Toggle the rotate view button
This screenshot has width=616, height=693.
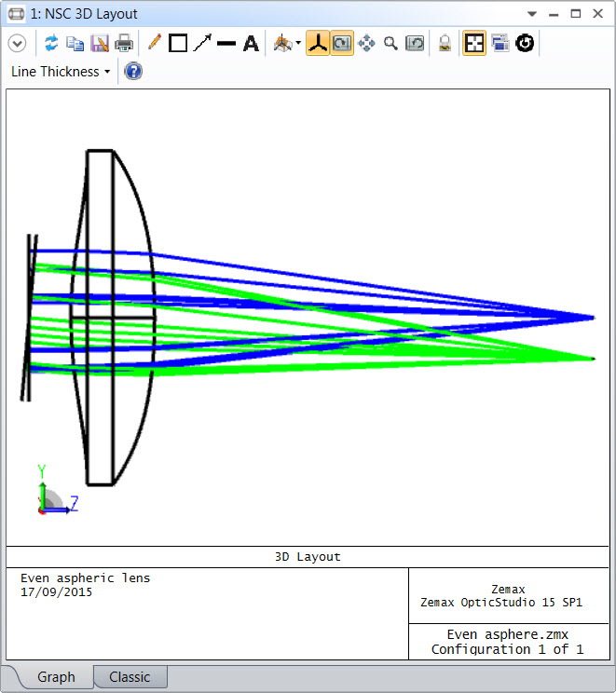342,43
